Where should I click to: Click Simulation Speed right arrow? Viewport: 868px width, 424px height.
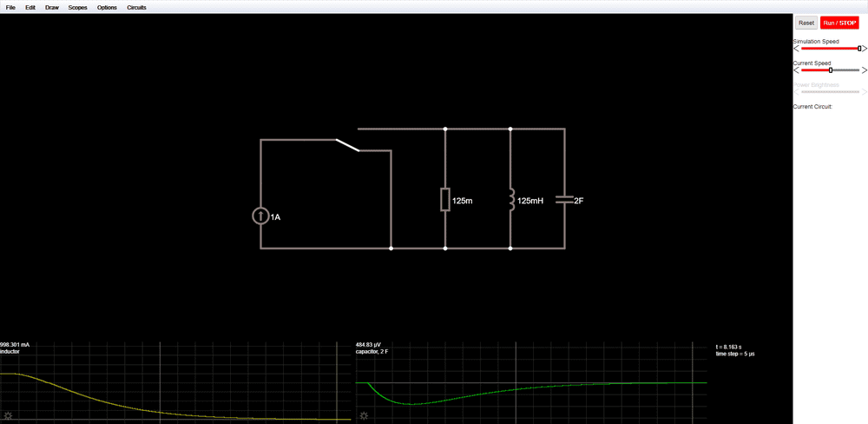coord(865,49)
